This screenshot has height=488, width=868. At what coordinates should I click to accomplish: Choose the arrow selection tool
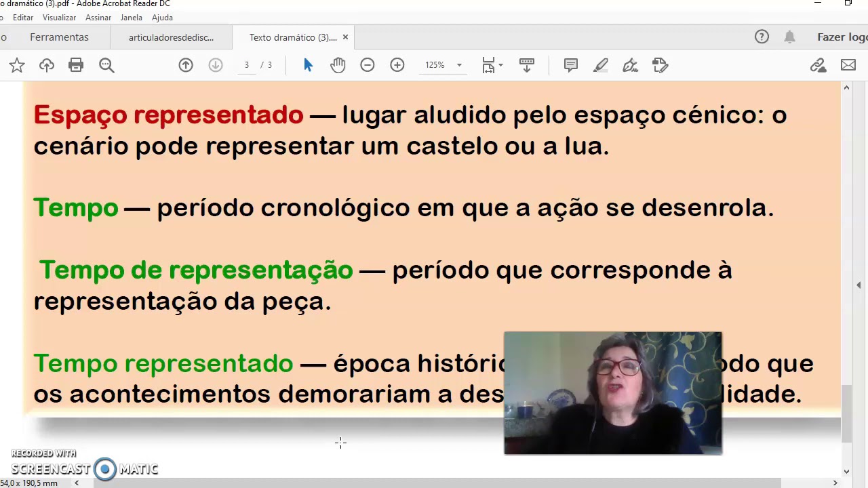(309, 65)
